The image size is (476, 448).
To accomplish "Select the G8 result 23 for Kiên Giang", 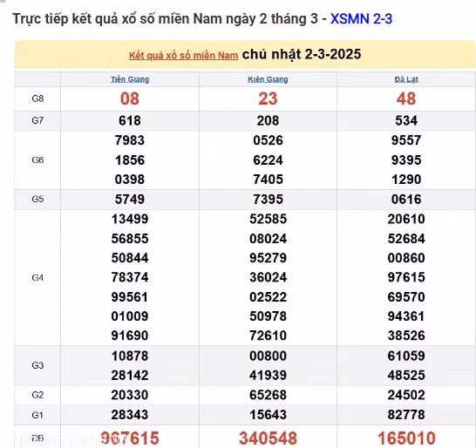I will click(x=268, y=99).
